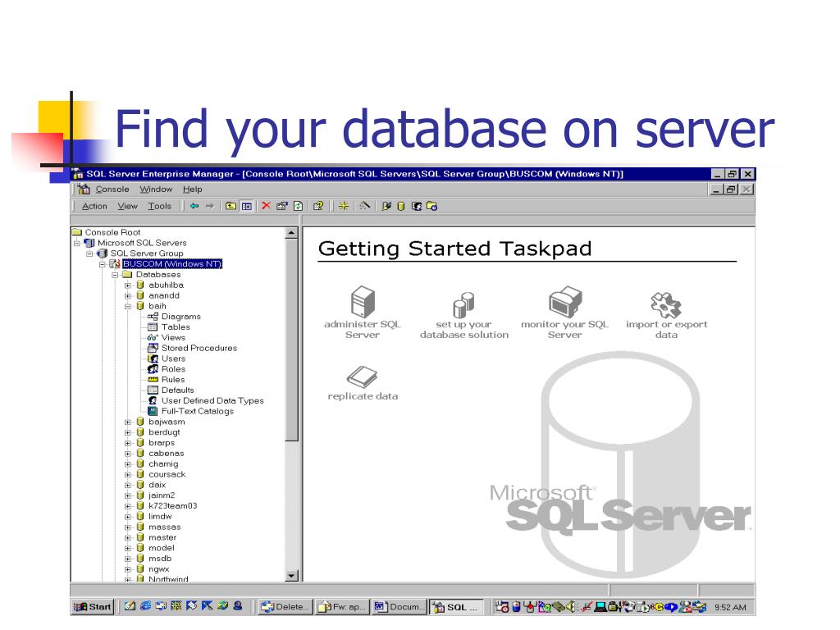This screenshot has height=630, width=840.
Task: Click the New login toolbar icon
Action: click(417, 206)
